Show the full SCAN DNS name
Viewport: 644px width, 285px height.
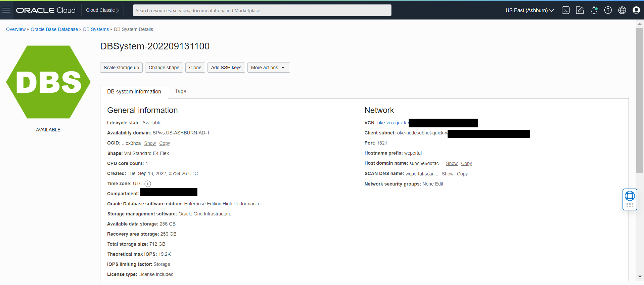[448, 174]
